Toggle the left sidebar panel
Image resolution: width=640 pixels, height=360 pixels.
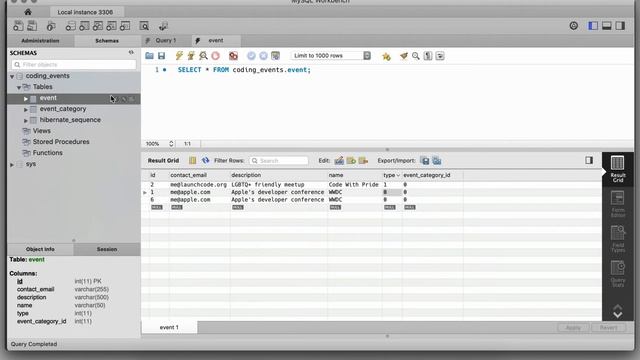pyautogui.click(x=593, y=26)
